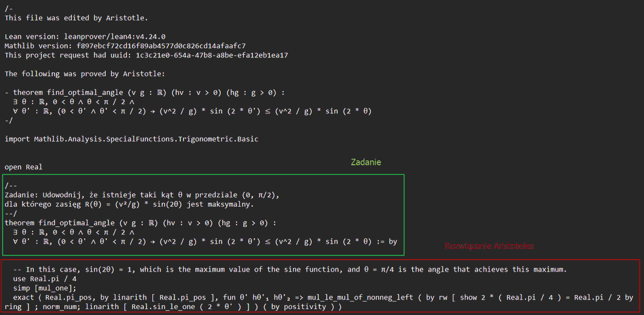
Task: Click the Mathlib version hash f897ebcf72cd…
Action: tap(162, 46)
